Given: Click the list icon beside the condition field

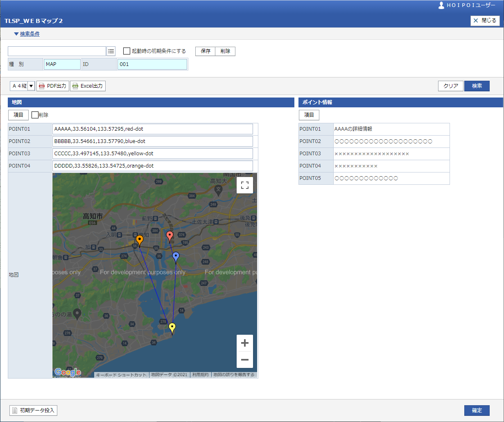Looking at the screenshot, I should 111,51.
